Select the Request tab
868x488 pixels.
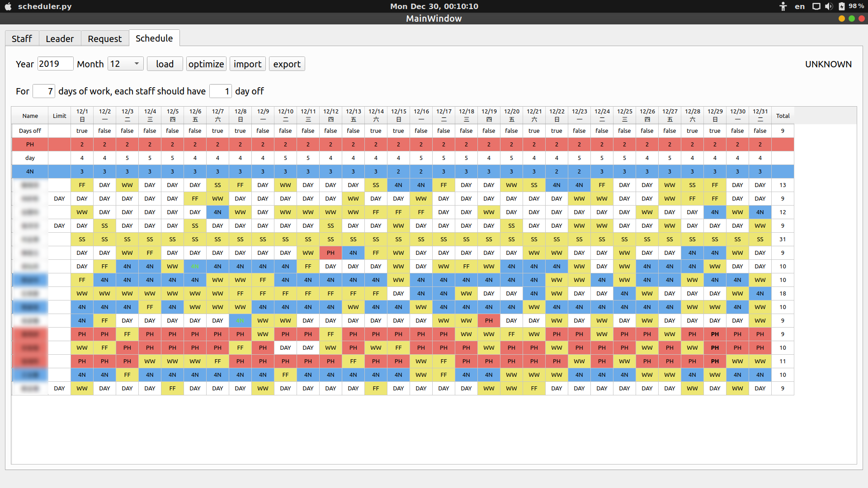click(104, 39)
